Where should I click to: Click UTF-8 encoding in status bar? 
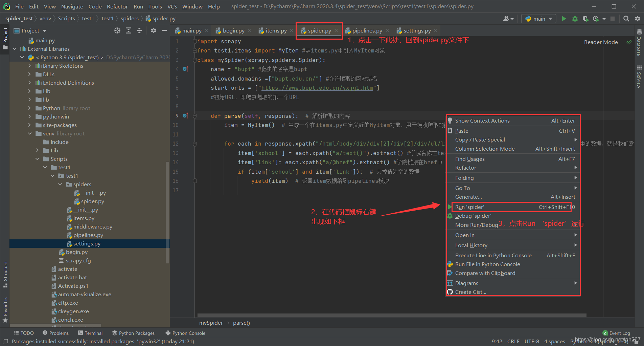pos(532,342)
